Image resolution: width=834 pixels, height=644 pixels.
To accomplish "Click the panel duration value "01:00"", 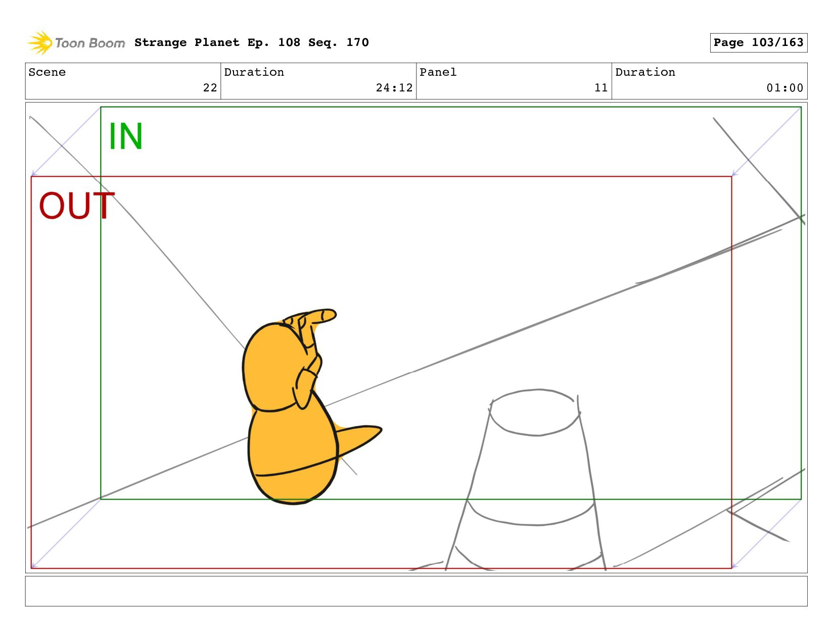I will [785, 88].
